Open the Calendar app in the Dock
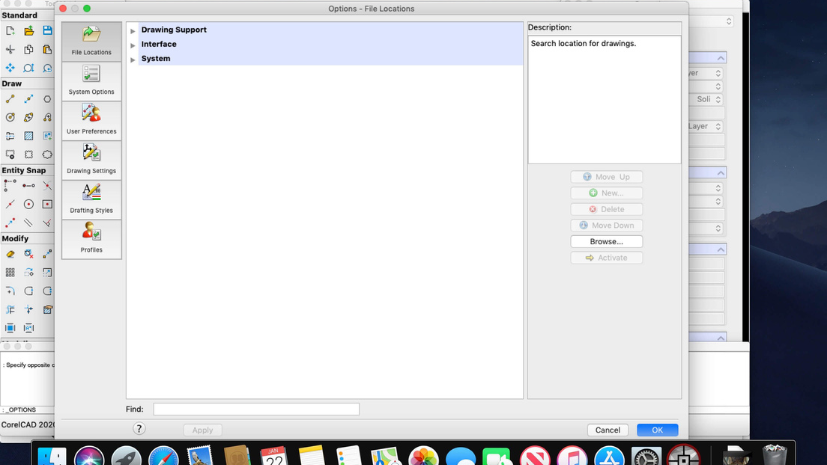 point(274,457)
